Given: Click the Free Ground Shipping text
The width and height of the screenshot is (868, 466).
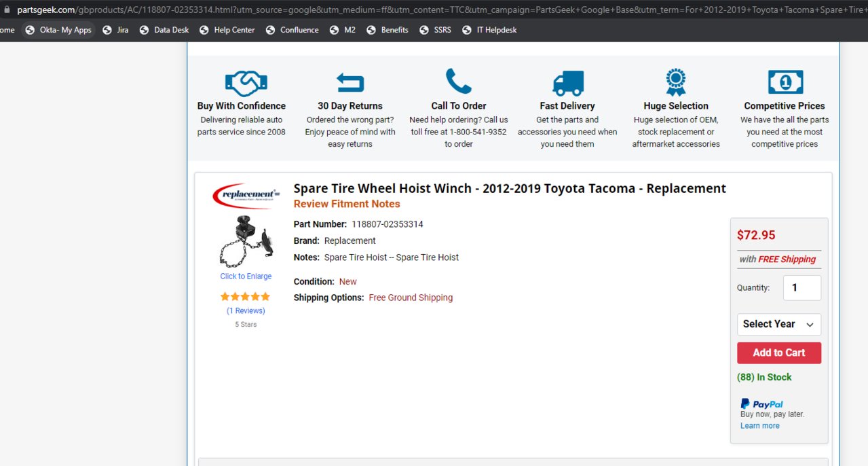Looking at the screenshot, I should (x=411, y=298).
